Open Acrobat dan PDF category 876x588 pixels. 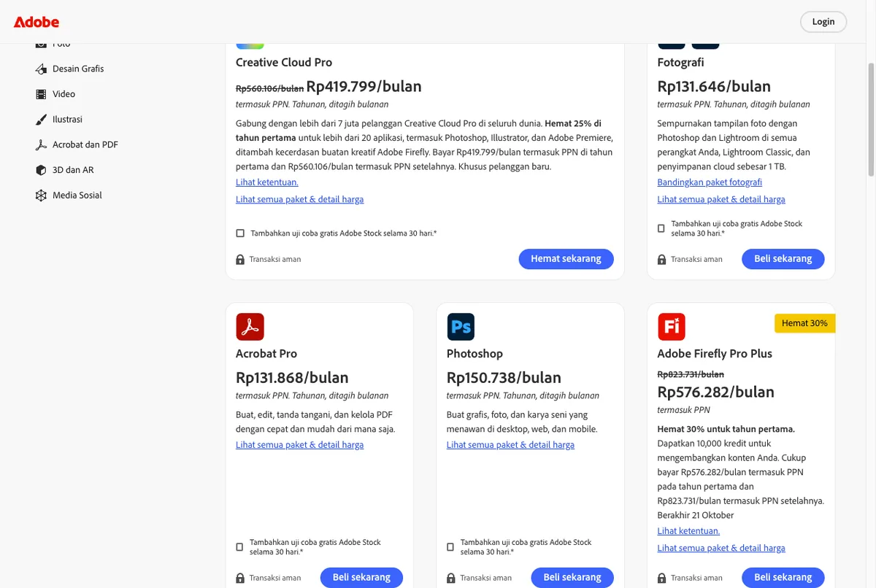pos(85,144)
